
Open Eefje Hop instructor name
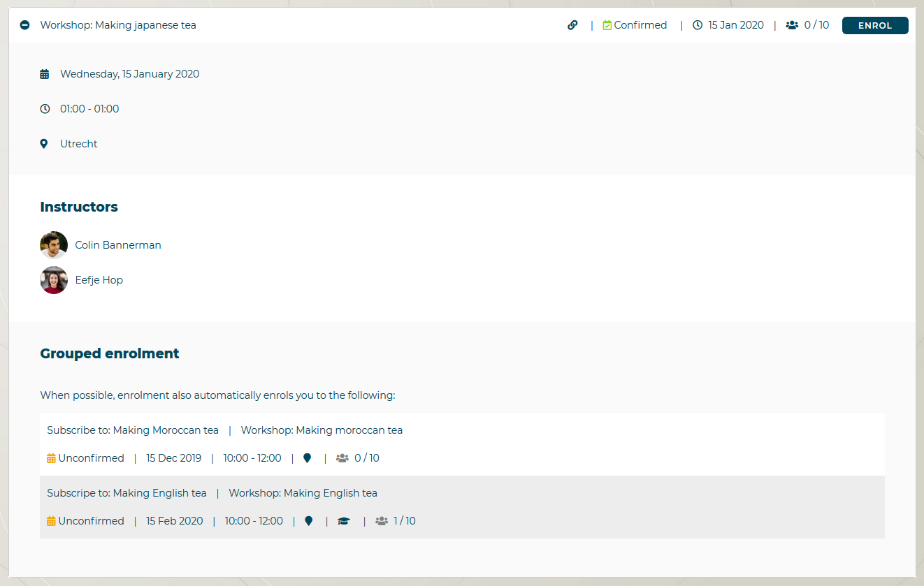99,280
